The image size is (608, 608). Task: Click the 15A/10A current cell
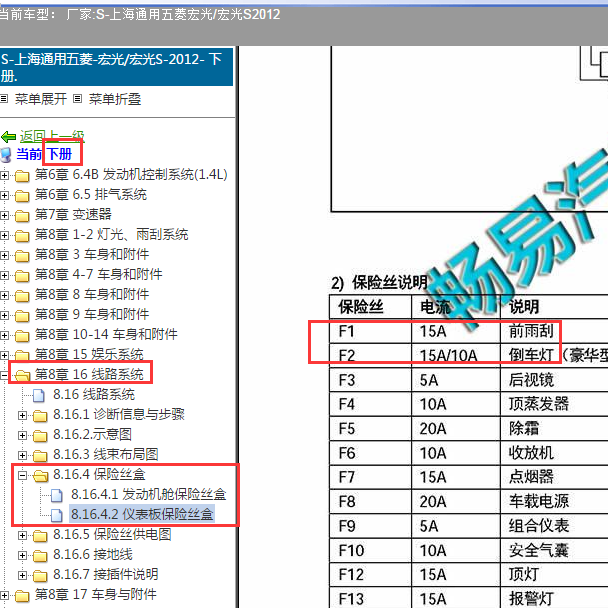pos(456,356)
